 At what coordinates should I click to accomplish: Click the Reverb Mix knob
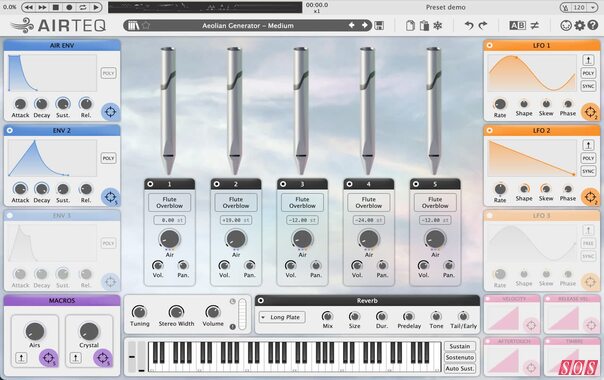point(327,316)
